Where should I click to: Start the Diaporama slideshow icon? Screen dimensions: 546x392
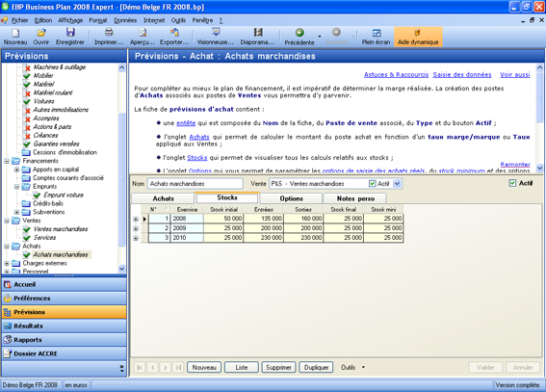pyautogui.click(x=257, y=37)
